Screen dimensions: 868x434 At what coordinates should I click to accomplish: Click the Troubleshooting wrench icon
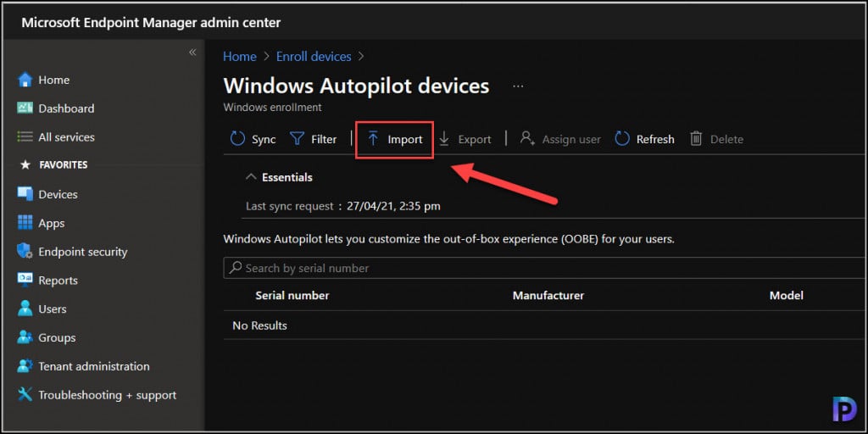[x=25, y=395]
